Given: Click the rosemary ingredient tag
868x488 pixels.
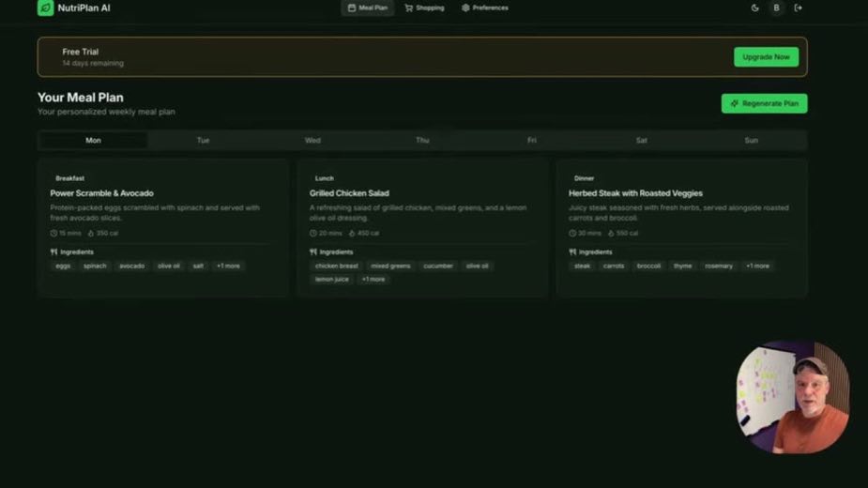Looking at the screenshot, I should coord(719,266).
